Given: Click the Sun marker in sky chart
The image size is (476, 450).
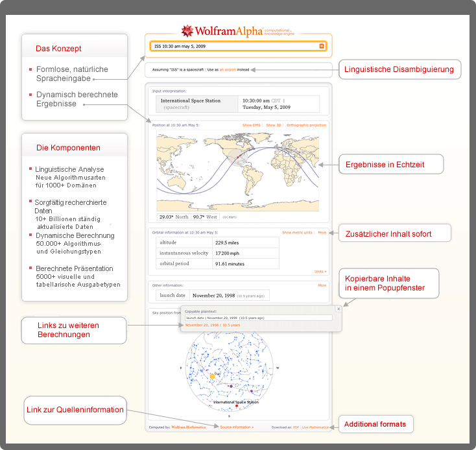Looking at the screenshot, I should [x=213, y=376].
